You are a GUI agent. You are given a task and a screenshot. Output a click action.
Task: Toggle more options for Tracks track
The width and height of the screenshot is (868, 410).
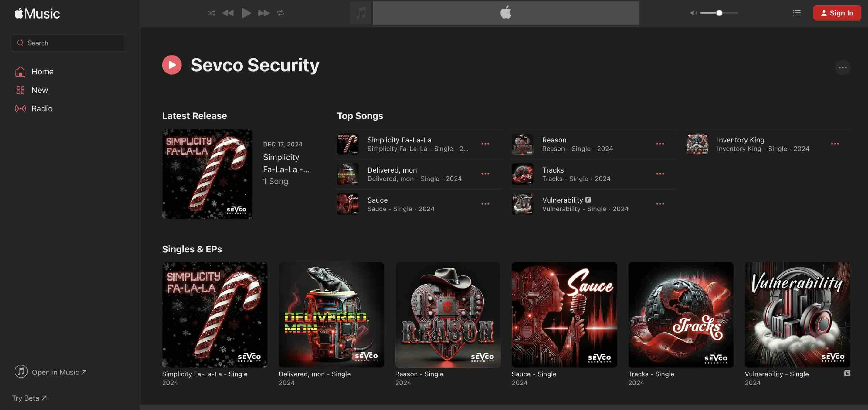[660, 174]
